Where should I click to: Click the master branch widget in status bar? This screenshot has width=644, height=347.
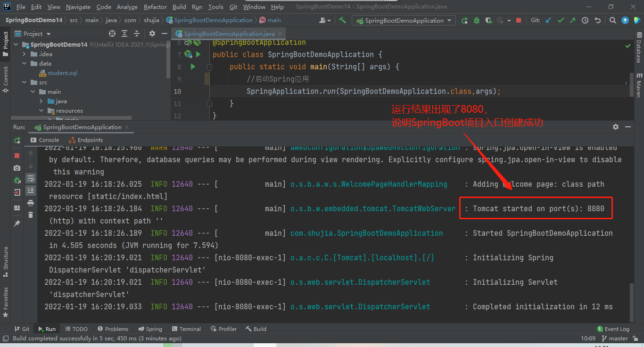[x=614, y=339]
